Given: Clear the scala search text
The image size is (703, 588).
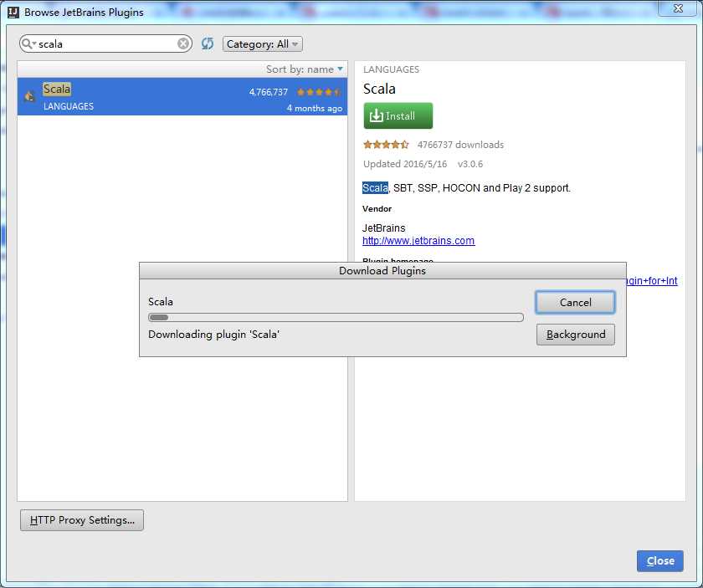Looking at the screenshot, I should (183, 44).
